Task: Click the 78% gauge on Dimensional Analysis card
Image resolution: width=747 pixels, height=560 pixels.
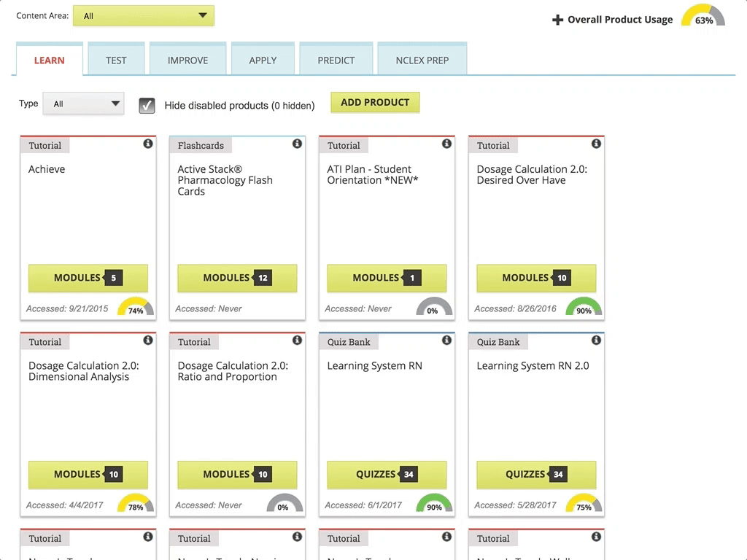Action: click(x=136, y=503)
